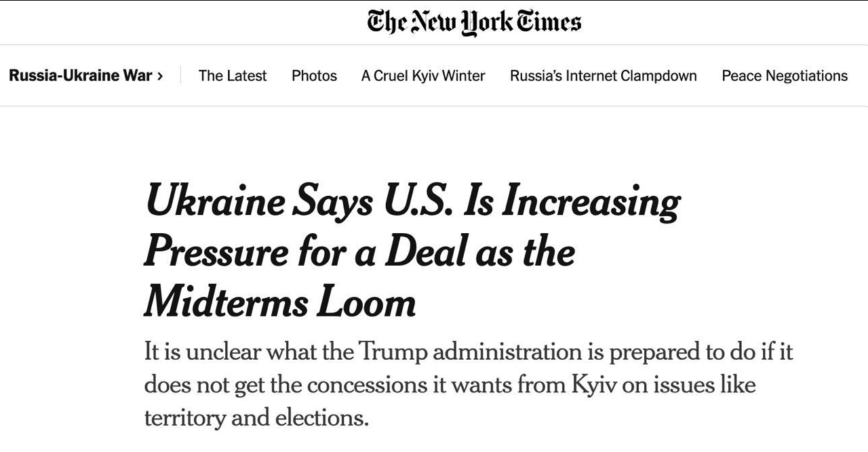The width and height of the screenshot is (868, 452).
Task: Click the word 'Trump' in the summary
Action: pos(392,352)
